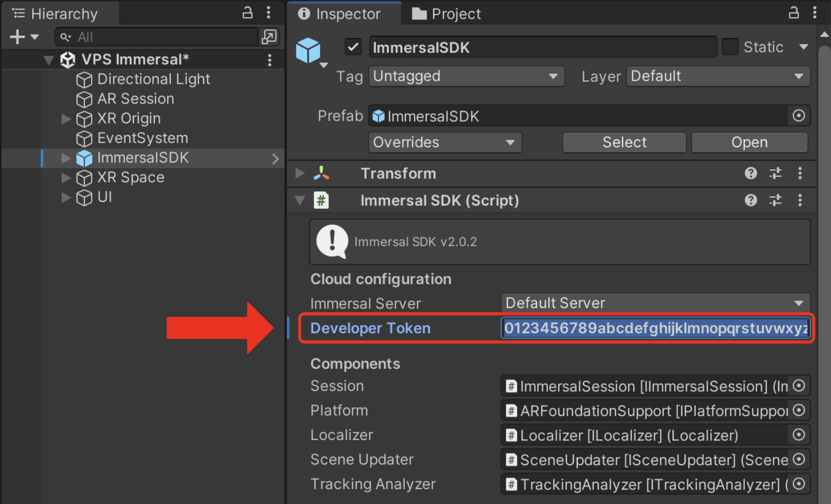Expand the ImmersalSDK hierarchy item
This screenshot has width=831, height=504.
[x=66, y=158]
